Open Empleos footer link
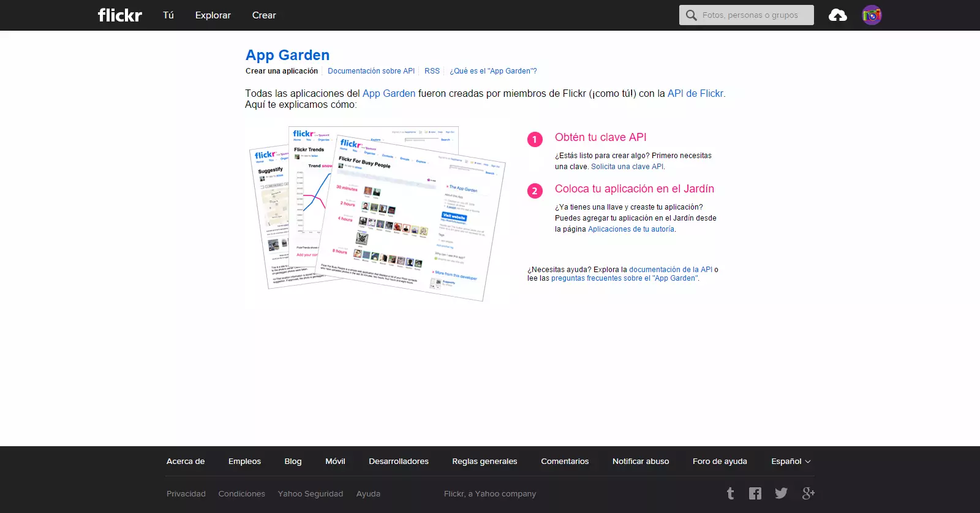 tap(244, 462)
